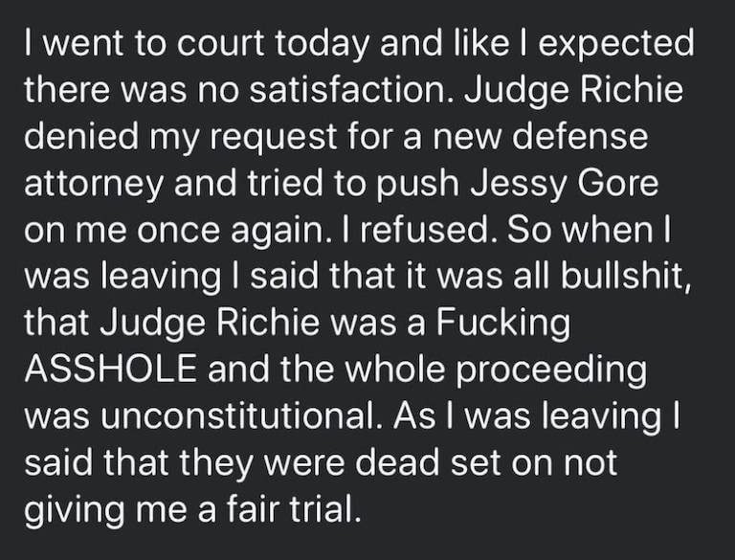The height and width of the screenshot is (560, 735).
Task: Click on the word "defense"
Action: point(580,136)
